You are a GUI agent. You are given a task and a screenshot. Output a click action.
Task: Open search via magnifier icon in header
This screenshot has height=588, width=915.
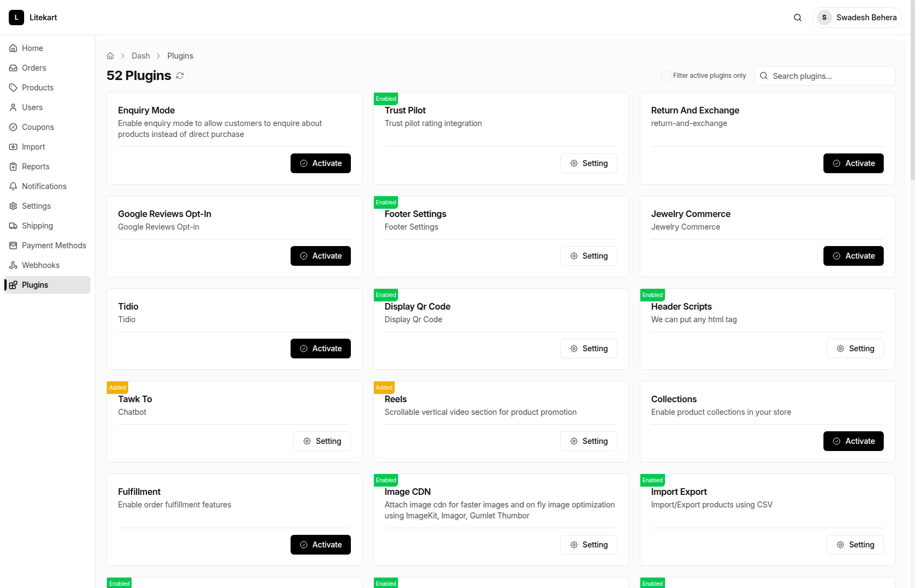[x=798, y=18]
